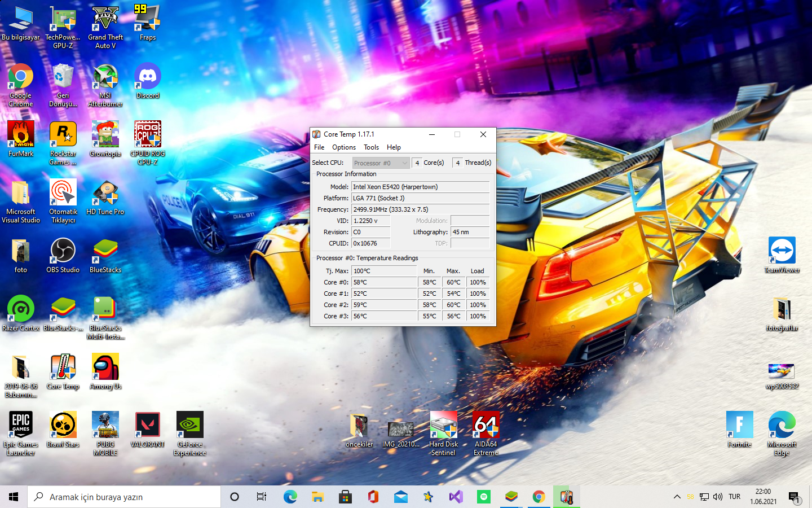The width and height of the screenshot is (812, 508).
Task: Select the IMG_20210 image file on desktop
Action: [x=401, y=434]
